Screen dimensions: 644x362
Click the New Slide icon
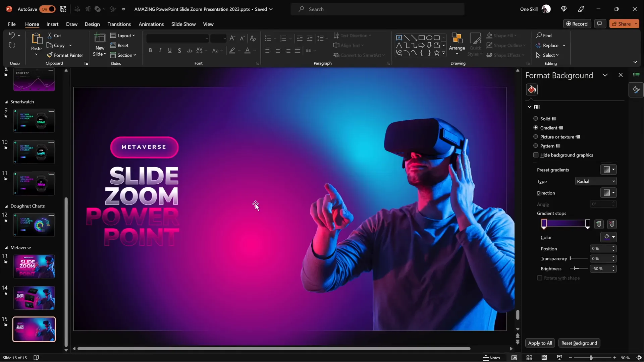pos(100,39)
